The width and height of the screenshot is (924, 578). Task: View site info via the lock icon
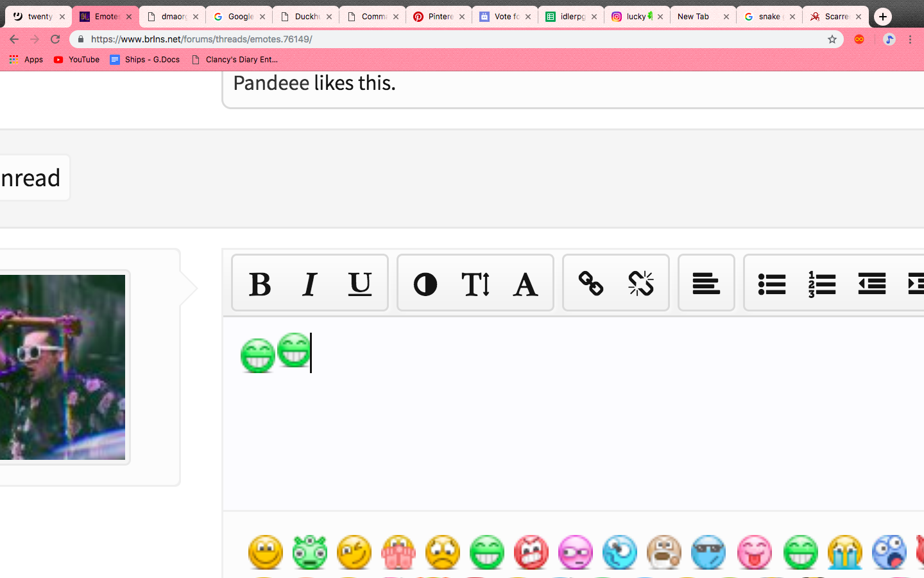80,39
